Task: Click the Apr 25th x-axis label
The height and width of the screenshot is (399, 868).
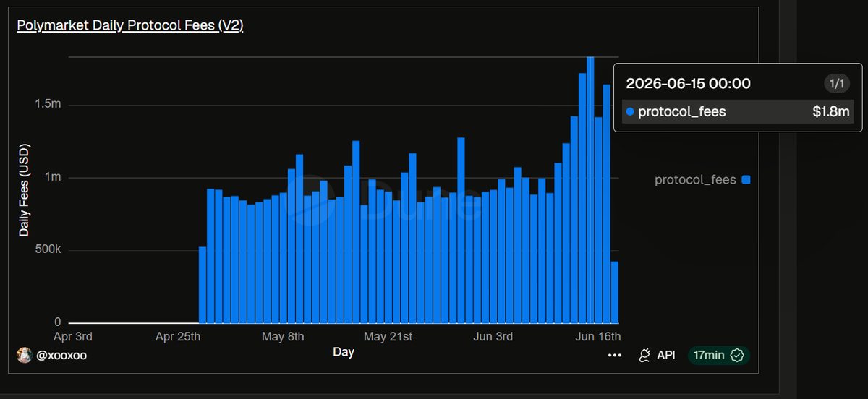Action: tap(178, 337)
